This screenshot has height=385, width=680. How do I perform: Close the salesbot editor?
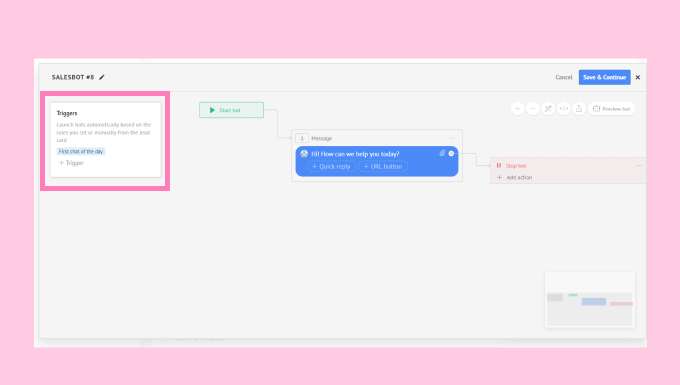point(638,77)
